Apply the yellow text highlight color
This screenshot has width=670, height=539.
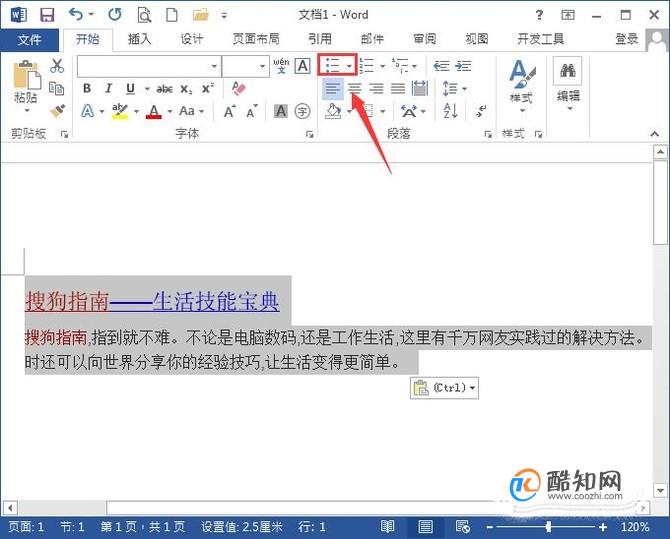[x=120, y=112]
